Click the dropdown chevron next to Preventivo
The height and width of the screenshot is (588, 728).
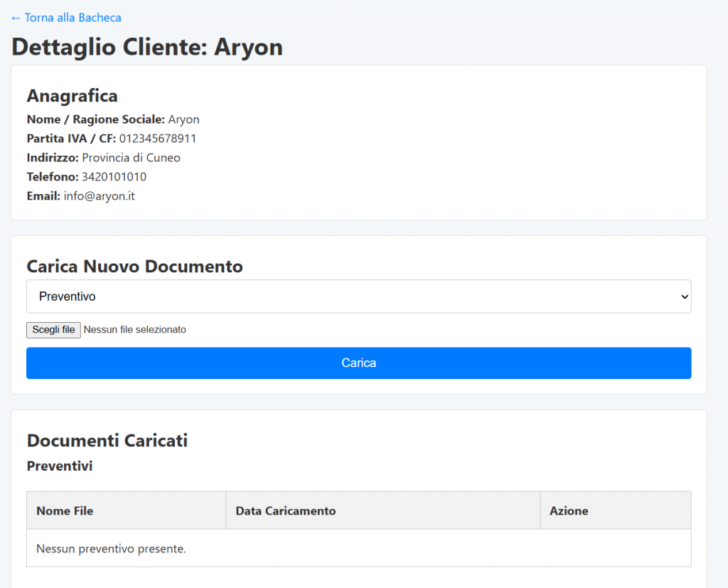coord(683,296)
